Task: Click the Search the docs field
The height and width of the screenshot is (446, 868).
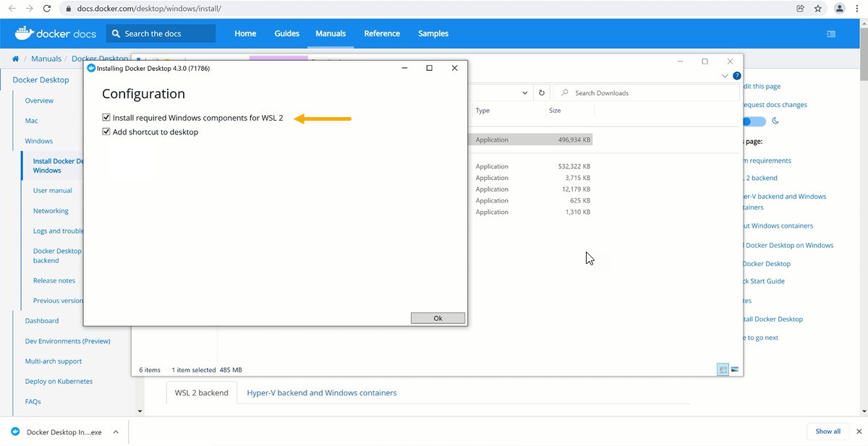Action: coord(161,33)
